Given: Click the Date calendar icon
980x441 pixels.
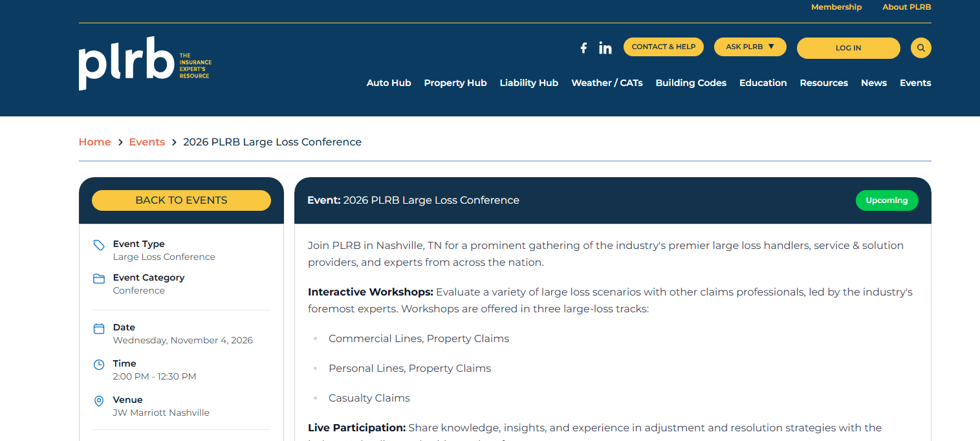Looking at the screenshot, I should [x=99, y=328].
